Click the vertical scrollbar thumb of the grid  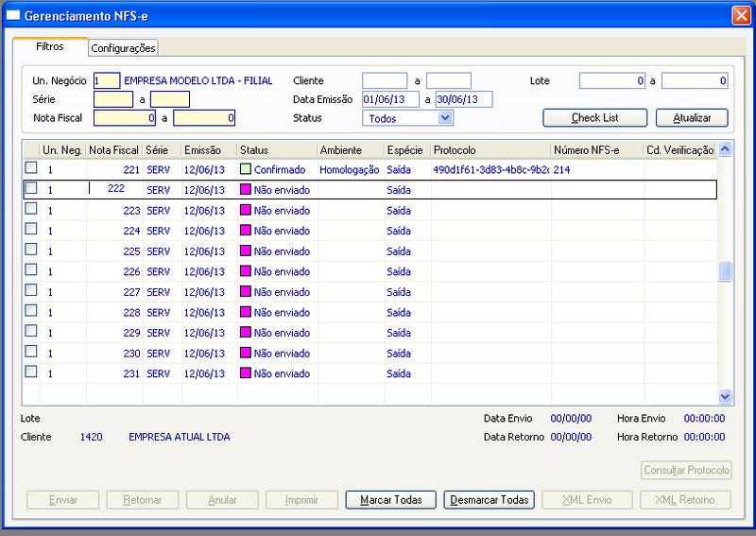coord(725,271)
